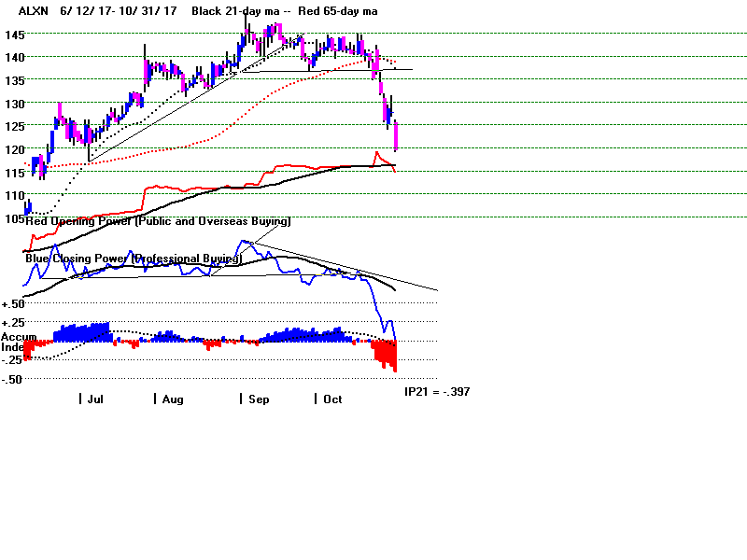Click the last magenta candlestick near 120

(397, 136)
